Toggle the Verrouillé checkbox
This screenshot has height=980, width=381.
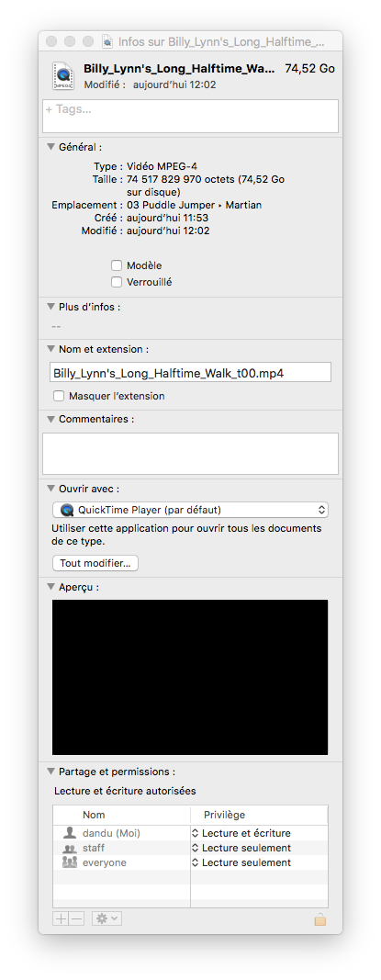point(117,282)
